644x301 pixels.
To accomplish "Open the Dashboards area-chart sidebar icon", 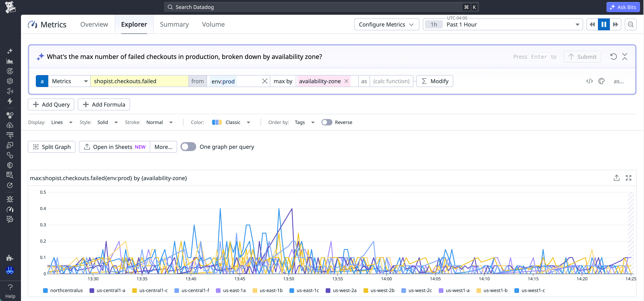I will [10, 61].
